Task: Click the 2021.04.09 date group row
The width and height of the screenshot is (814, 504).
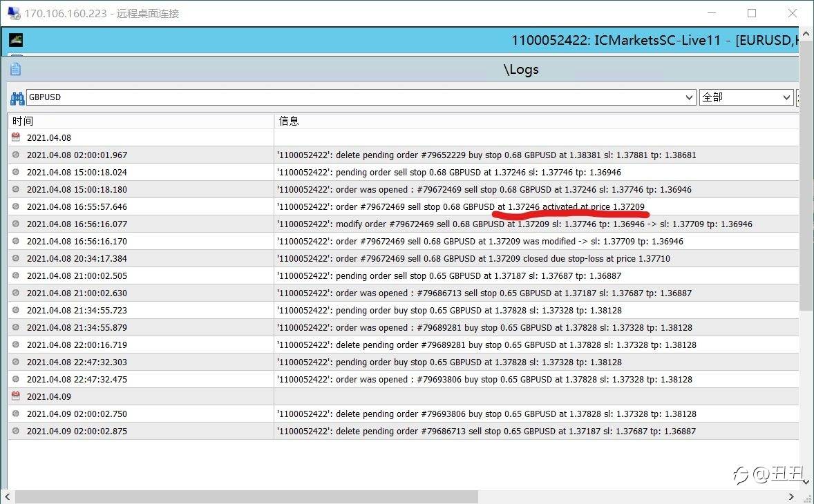Action: 404,396
